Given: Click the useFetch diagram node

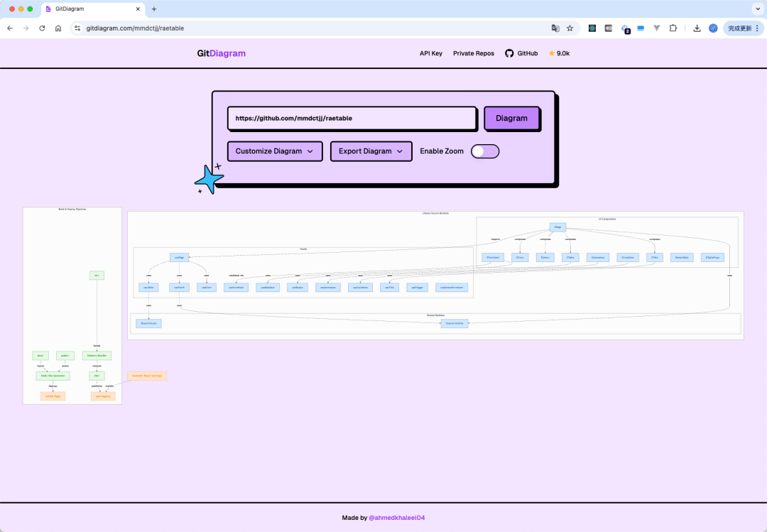Looking at the screenshot, I should (179, 287).
